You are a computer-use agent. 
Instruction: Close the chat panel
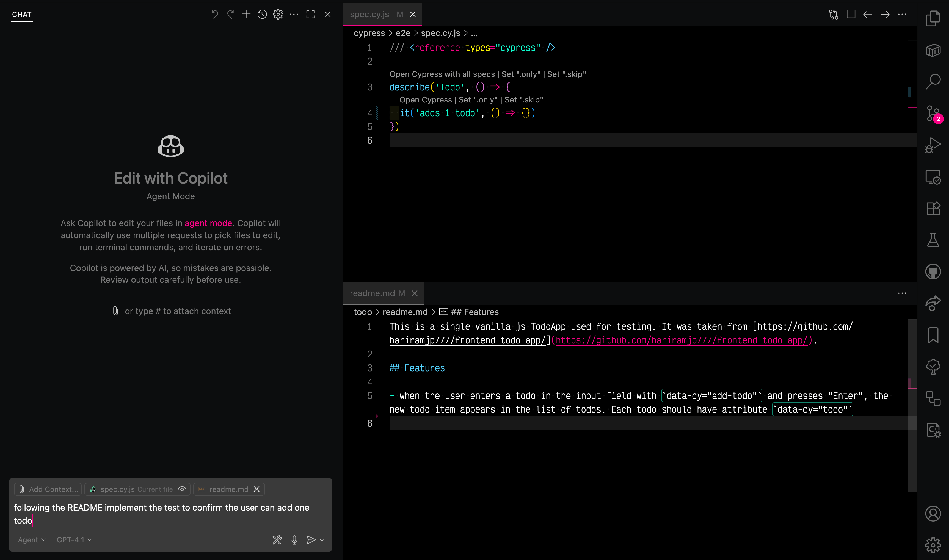(x=327, y=14)
